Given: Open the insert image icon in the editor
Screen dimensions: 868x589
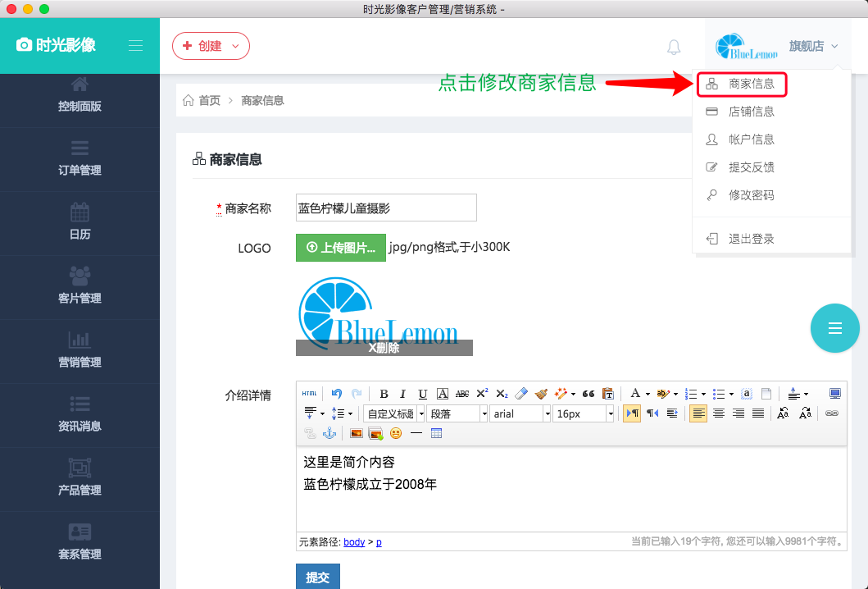Looking at the screenshot, I should [x=357, y=433].
